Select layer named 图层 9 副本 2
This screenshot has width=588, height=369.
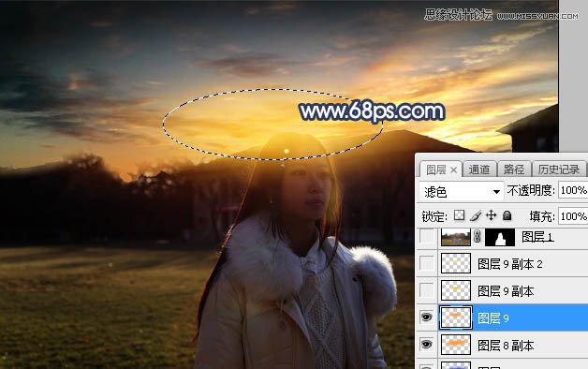[510, 264]
